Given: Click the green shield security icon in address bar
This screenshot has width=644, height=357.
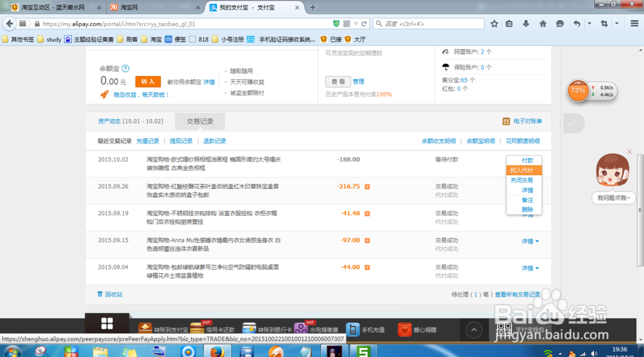Looking at the screenshot, I should pyautogui.click(x=336, y=24).
